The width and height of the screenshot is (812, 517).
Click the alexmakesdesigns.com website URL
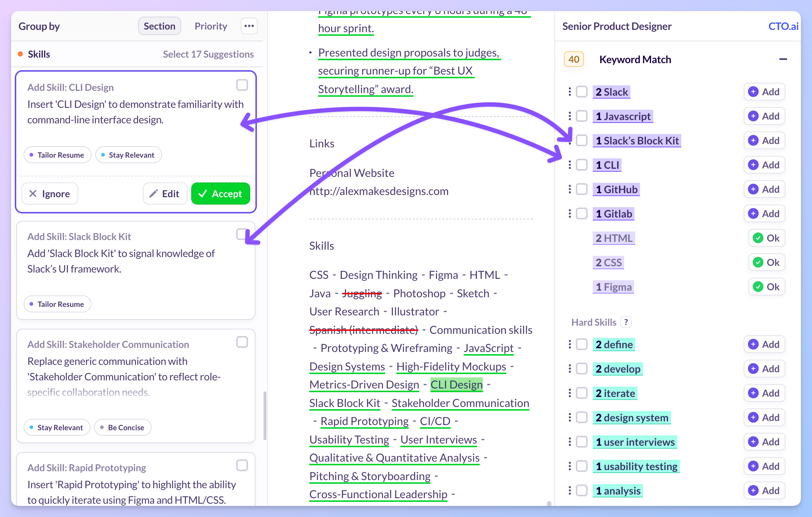pos(379,191)
